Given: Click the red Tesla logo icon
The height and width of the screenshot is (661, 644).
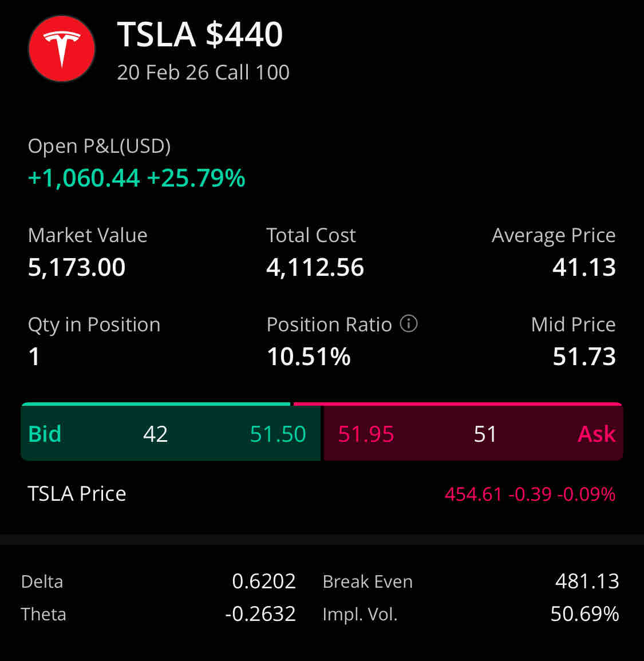Looking at the screenshot, I should pos(62,49).
